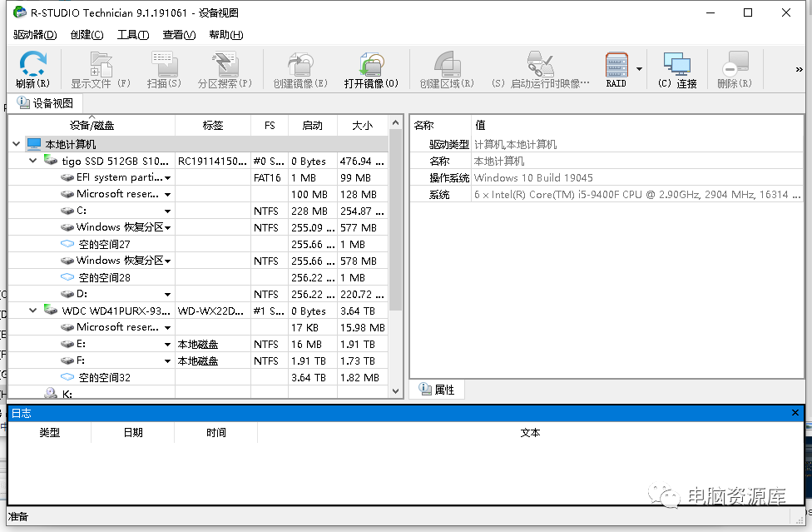Open the 创建(C) menu
This screenshot has width=812, height=532.
[x=87, y=35]
